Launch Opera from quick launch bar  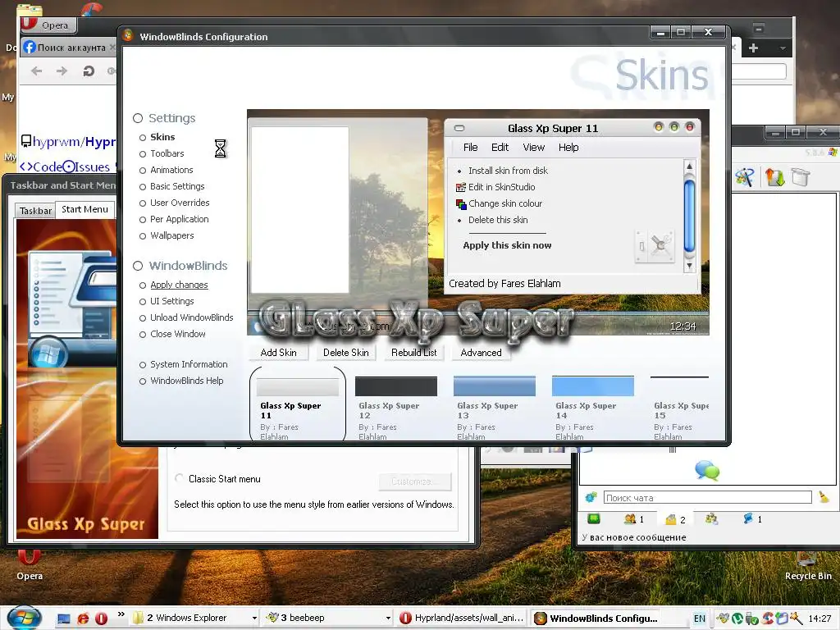(x=101, y=619)
